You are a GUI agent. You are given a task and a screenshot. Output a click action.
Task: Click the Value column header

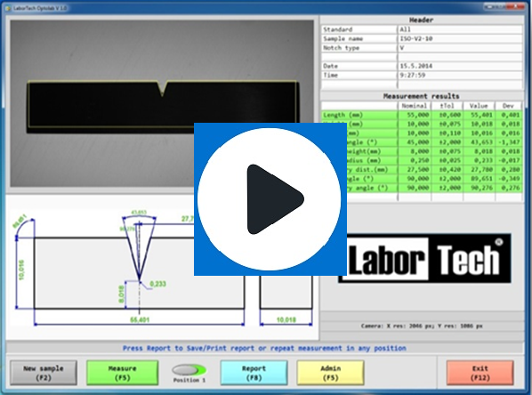479,106
